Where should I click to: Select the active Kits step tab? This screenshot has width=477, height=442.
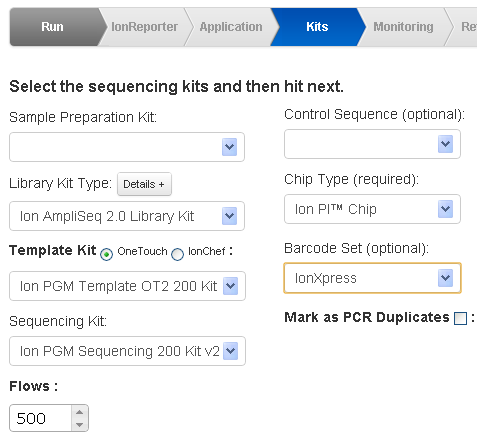click(317, 27)
